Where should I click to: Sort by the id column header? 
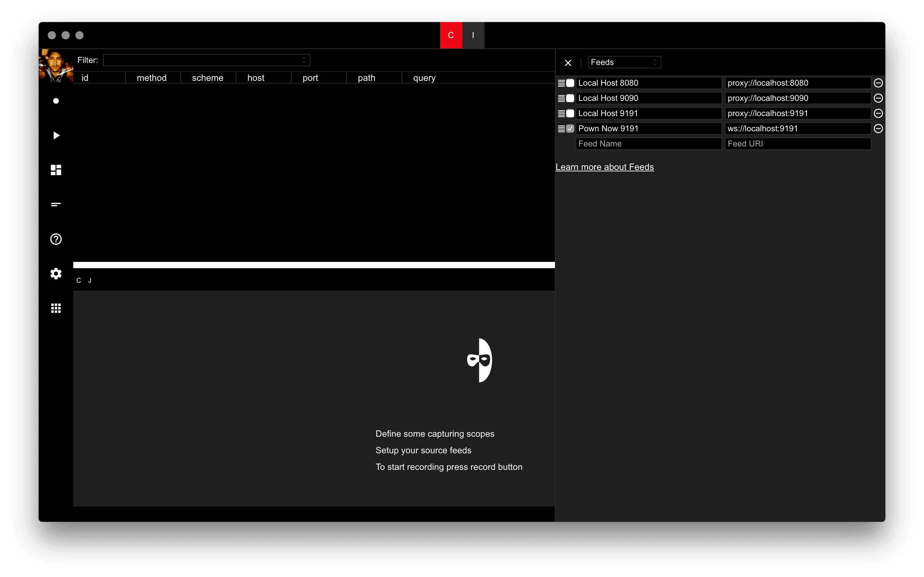(99, 78)
